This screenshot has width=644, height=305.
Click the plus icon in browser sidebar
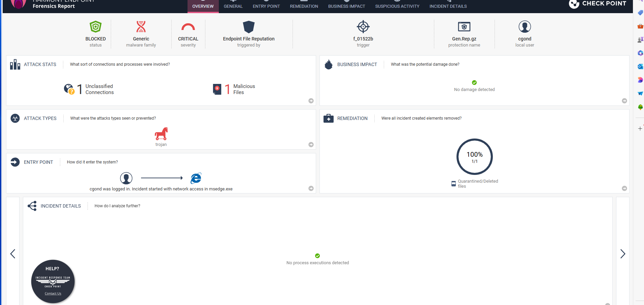point(640,128)
